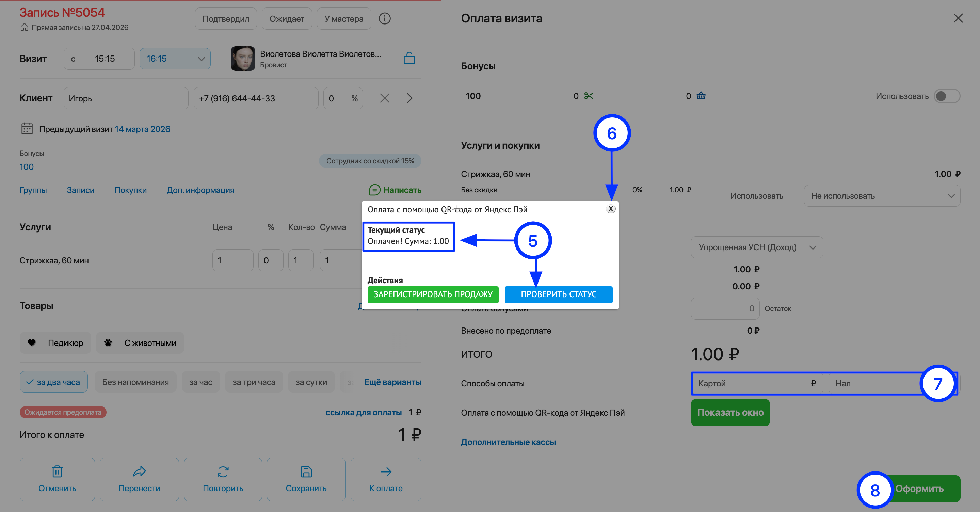Click the calendar icon for previous visit
Screen dimensions: 980x512
[27, 129]
